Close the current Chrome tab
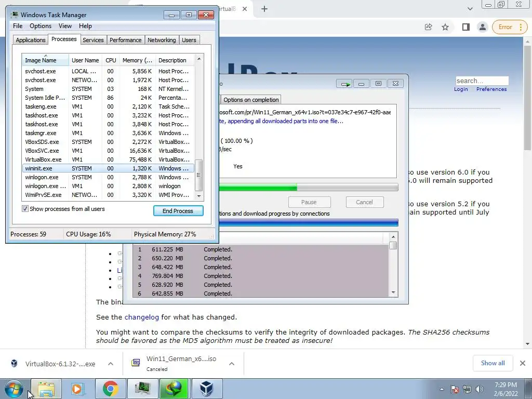 245,9
